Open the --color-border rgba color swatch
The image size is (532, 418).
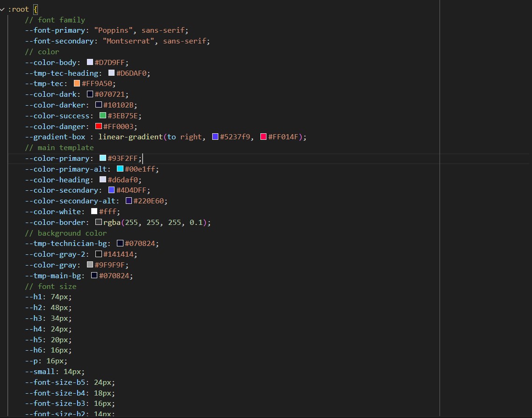pos(99,223)
